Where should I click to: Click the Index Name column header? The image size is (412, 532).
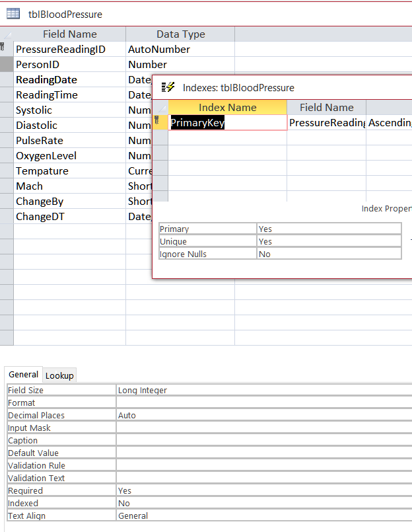tap(228, 107)
